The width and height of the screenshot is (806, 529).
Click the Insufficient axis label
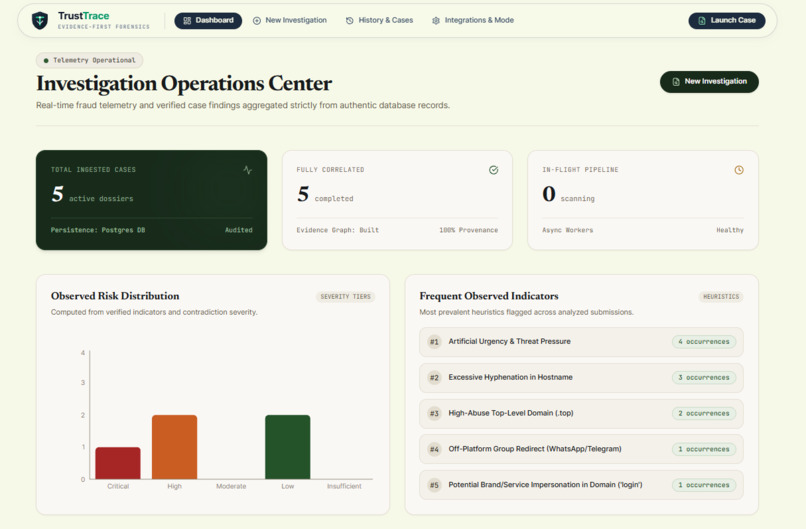[344, 486]
